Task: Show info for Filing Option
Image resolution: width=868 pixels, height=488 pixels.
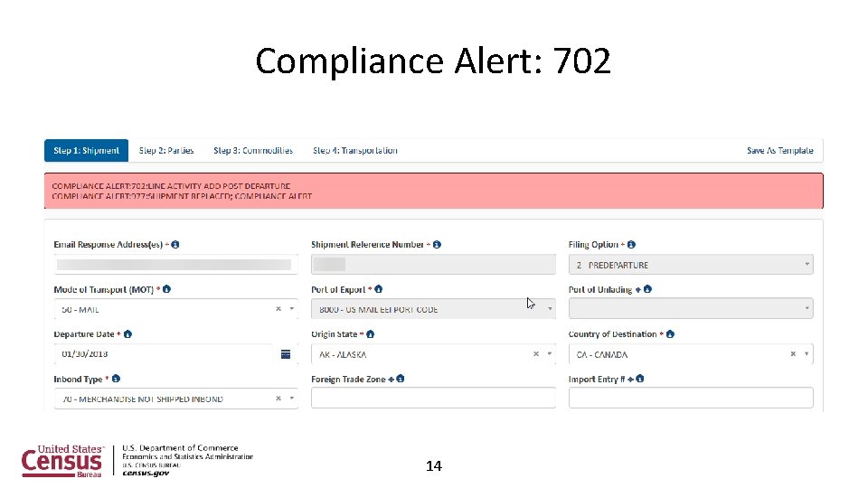Action: coord(632,245)
